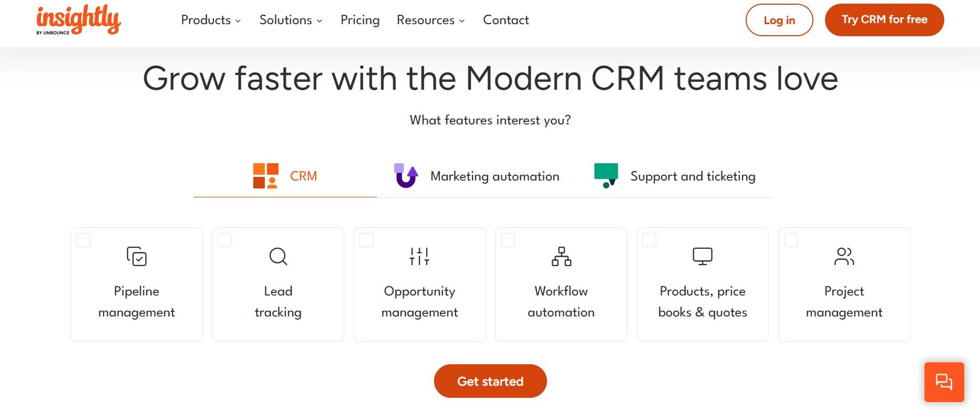Click the Project management people icon
Viewport: 980px width, 412px height.
click(844, 256)
